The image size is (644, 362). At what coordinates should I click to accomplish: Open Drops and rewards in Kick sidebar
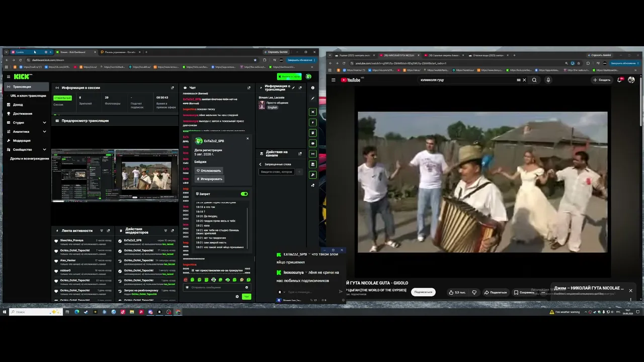pyautogui.click(x=29, y=159)
